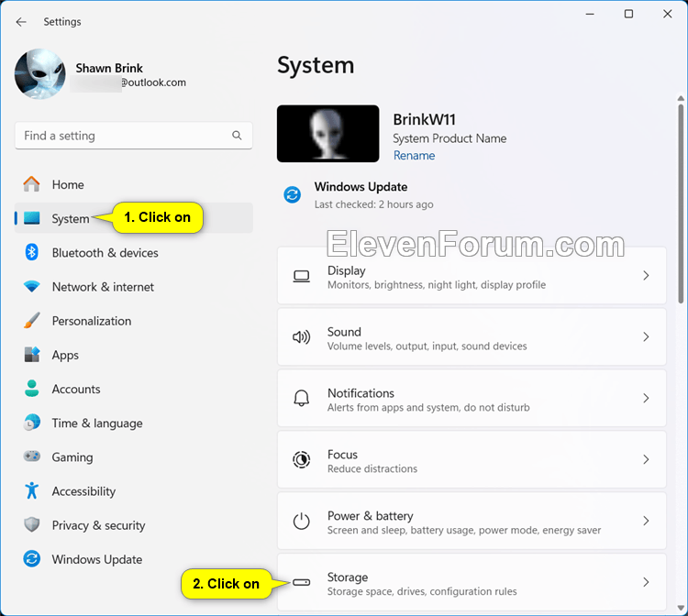Expand Notifications via its chevron
Screen dimensions: 688x616
click(646, 398)
